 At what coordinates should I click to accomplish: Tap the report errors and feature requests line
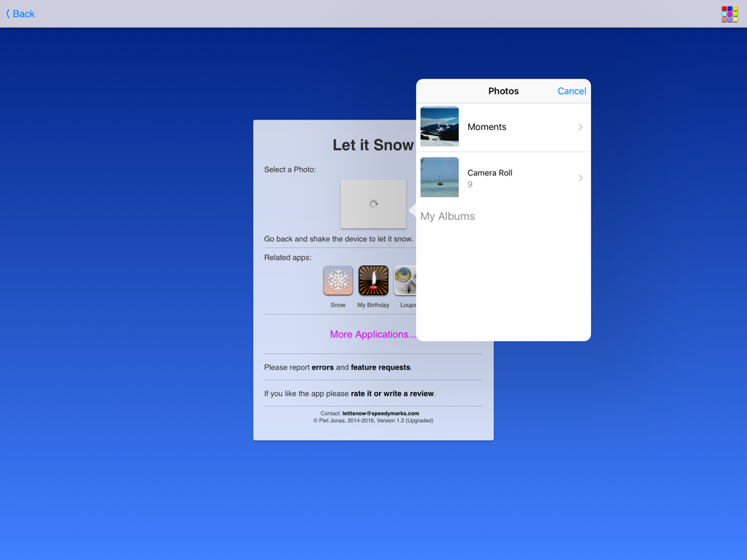pyautogui.click(x=338, y=367)
